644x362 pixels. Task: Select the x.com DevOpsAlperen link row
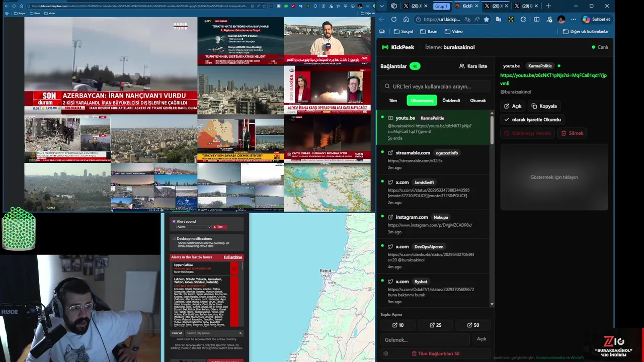(434, 256)
